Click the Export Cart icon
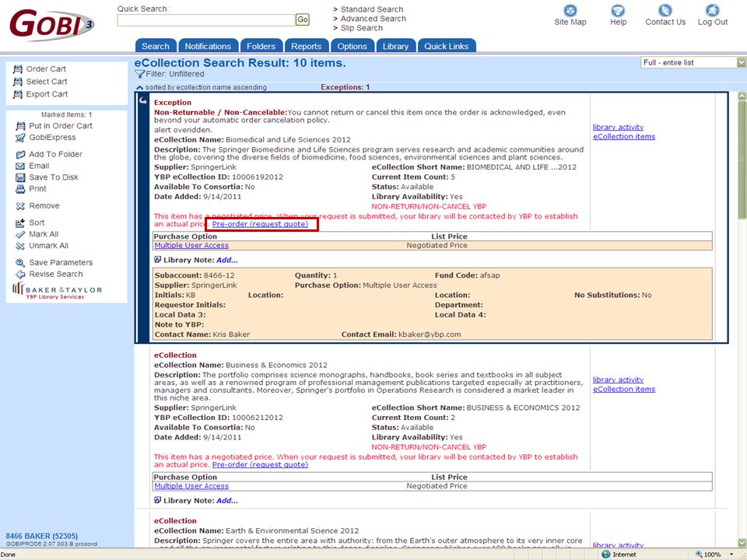Viewport: 747px width, 560px height. (18, 94)
